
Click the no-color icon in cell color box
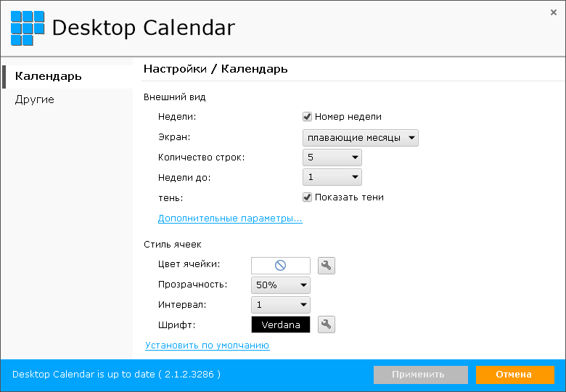click(x=281, y=266)
